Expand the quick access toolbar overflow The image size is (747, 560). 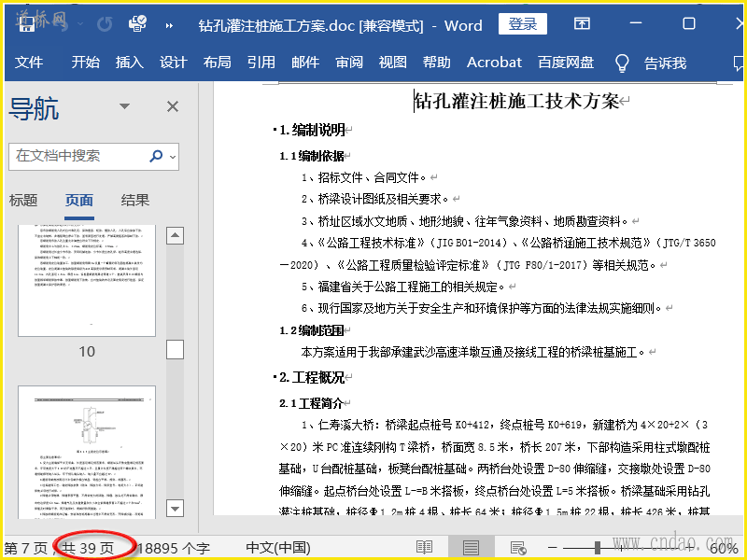point(170,25)
